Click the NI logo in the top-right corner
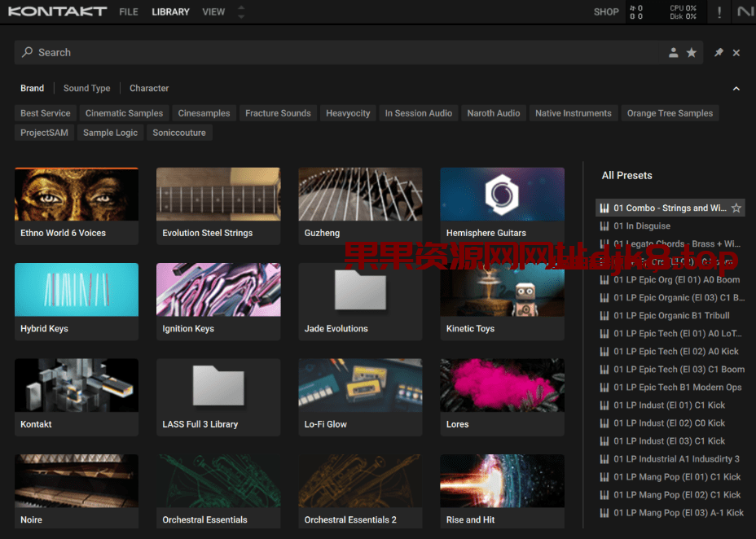 [746, 12]
